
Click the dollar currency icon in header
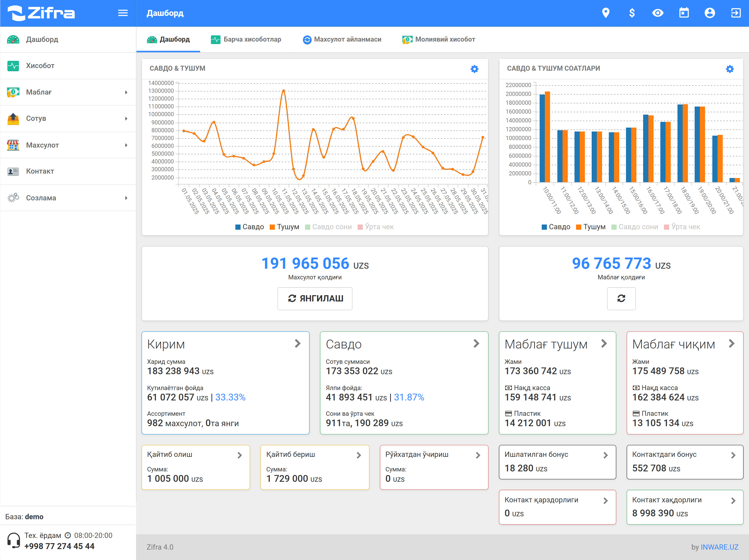[632, 13]
